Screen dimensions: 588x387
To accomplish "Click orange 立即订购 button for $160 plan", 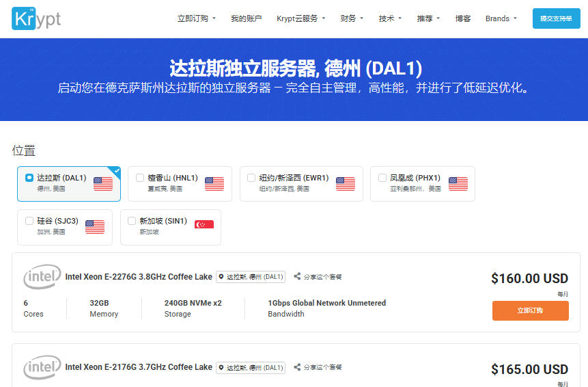I will pyautogui.click(x=530, y=310).
